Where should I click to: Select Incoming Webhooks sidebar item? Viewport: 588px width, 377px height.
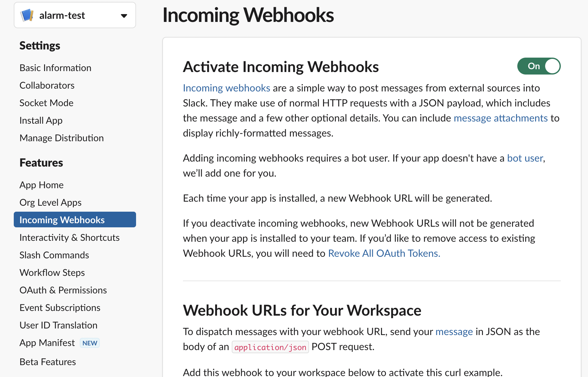75,219
